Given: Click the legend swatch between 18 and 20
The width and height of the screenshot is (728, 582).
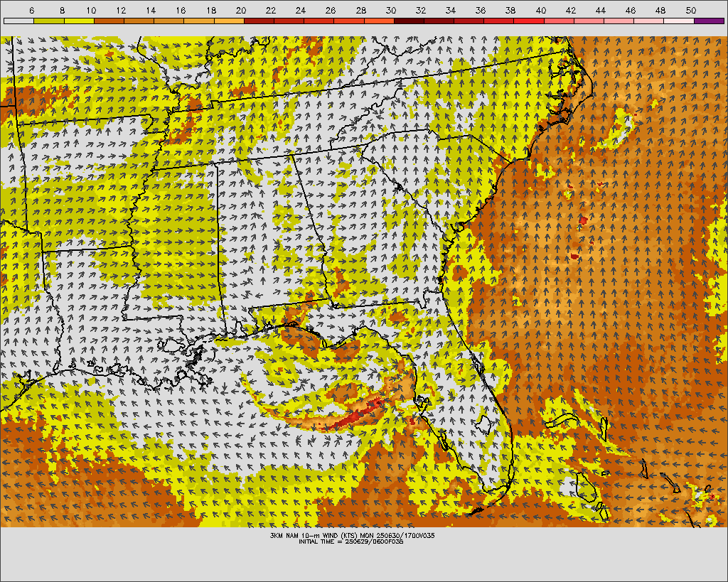Looking at the screenshot, I should [229, 21].
